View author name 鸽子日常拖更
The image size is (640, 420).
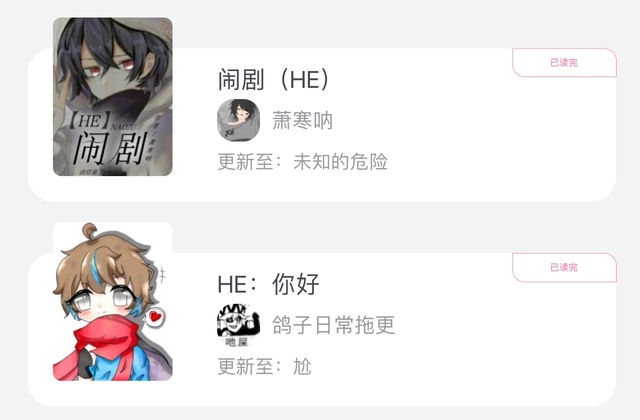[x=333, y=325]
